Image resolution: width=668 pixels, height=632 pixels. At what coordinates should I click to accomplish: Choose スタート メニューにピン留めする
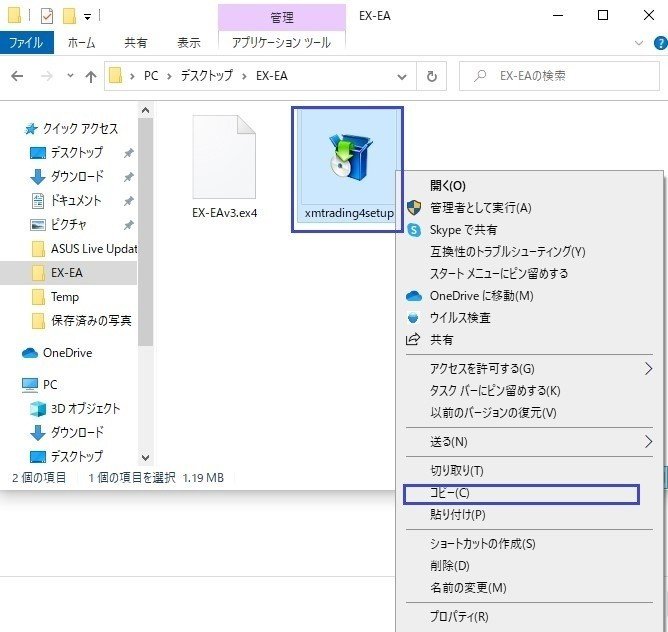(x=498, y=274)
